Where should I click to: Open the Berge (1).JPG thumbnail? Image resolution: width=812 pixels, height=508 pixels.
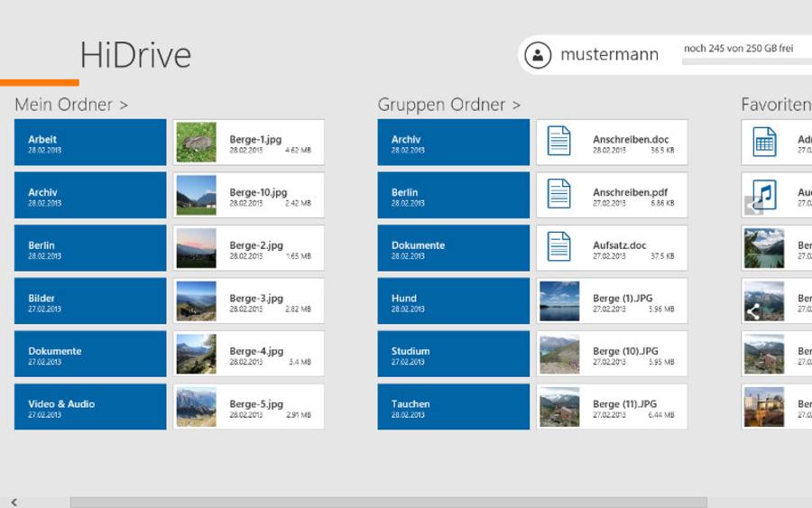click(559, 300)
